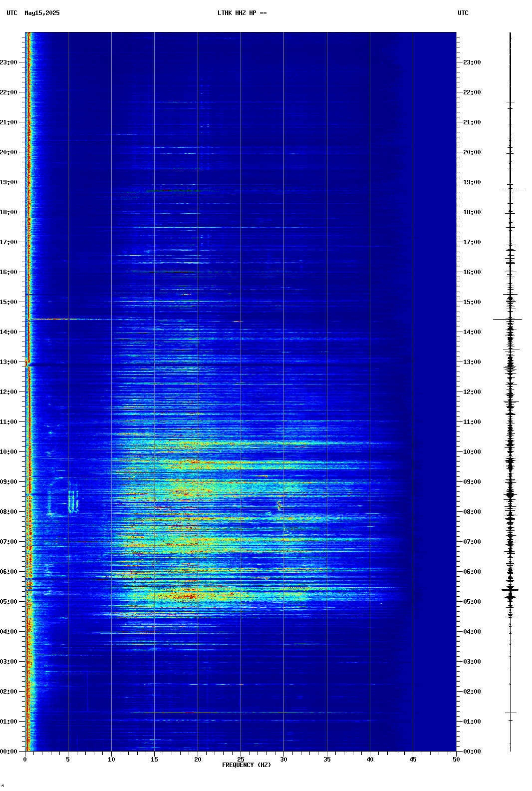Click the 5 Hz frequency tick label
The height and width of the screenshot is (791, 532).
(x=68, y=760)
